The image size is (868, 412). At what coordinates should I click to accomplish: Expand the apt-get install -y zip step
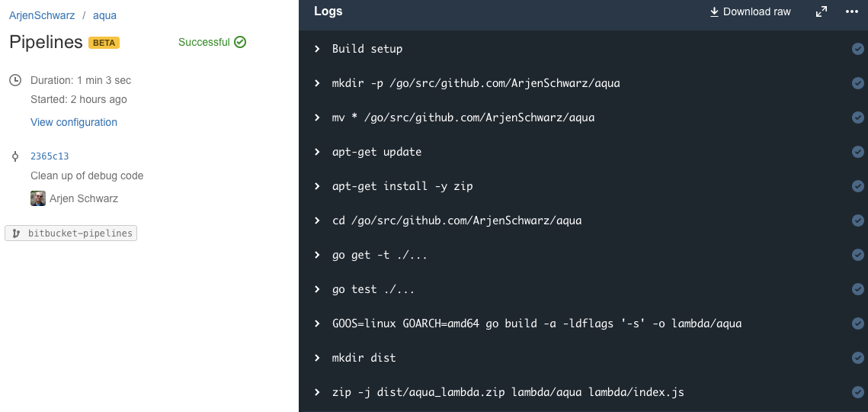coord(317,186)
